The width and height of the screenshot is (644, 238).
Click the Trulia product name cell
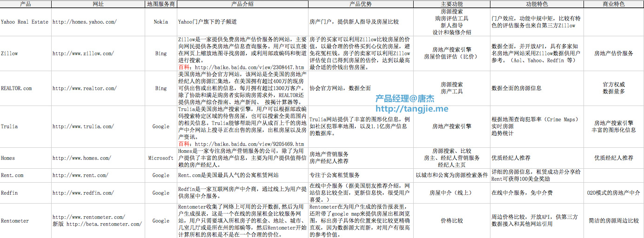(x=26, y=126)
